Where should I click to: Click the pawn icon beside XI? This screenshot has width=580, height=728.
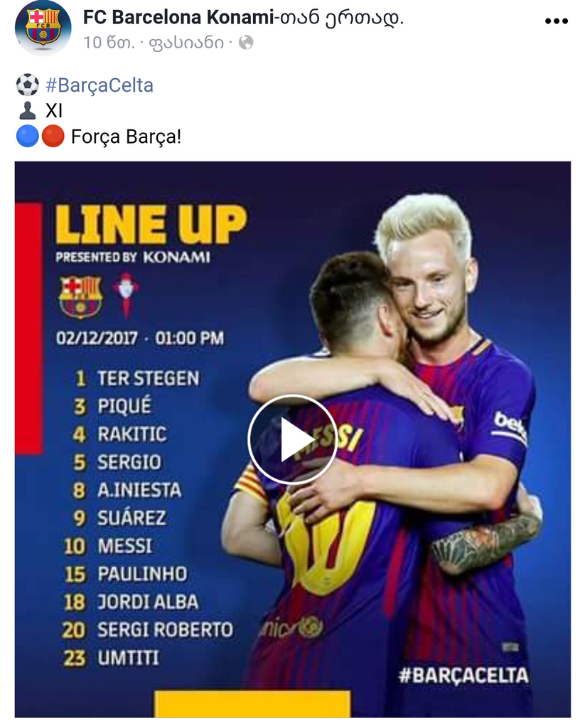coord(28,111)
